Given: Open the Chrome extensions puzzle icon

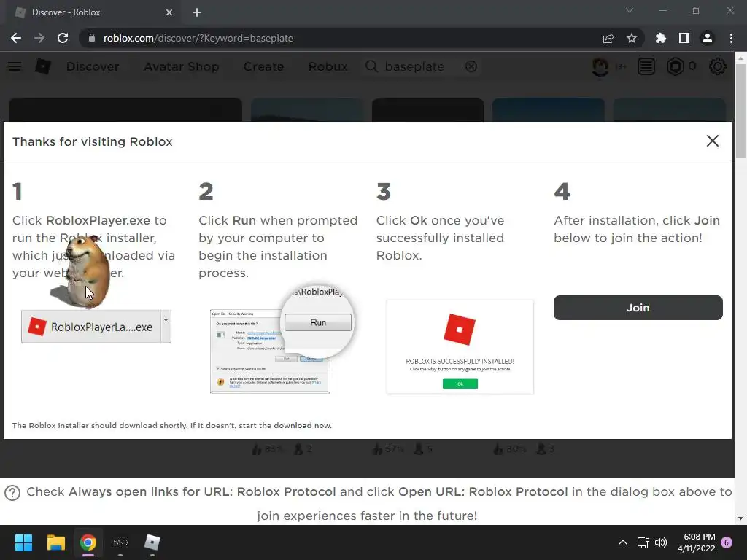Looking at the screenshot, I should point(661,38).
